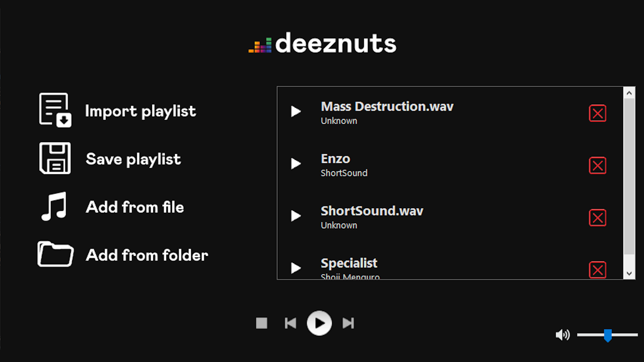Click the Add from folder icon
The height and width of the screenshot is (362, 644).
tap(55, 254)
